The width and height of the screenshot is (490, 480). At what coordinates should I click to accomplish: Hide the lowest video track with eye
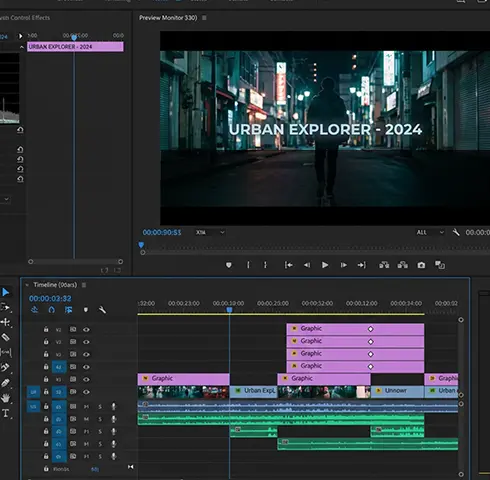pos(86,392)
